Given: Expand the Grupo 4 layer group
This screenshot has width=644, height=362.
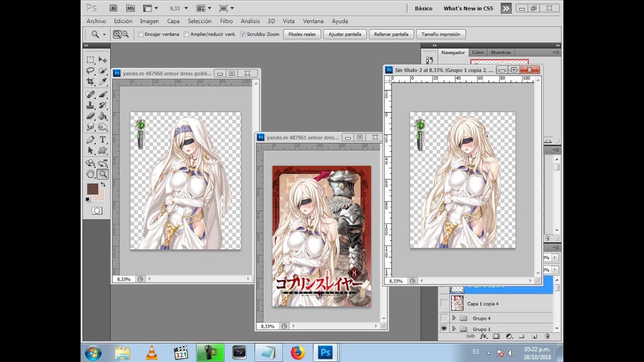Looking at the screenshot, I should [x=454, y=318].
